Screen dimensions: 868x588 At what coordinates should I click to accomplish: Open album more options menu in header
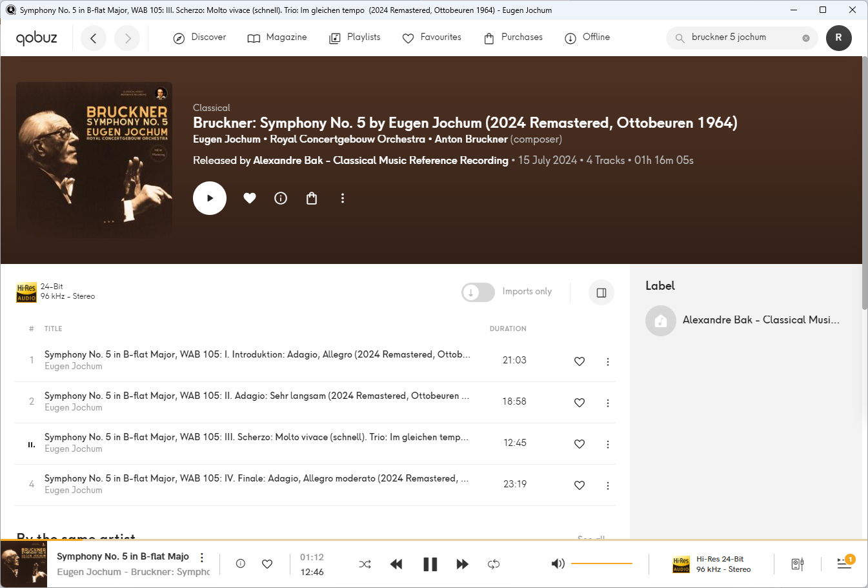click(x=343, y=198)
